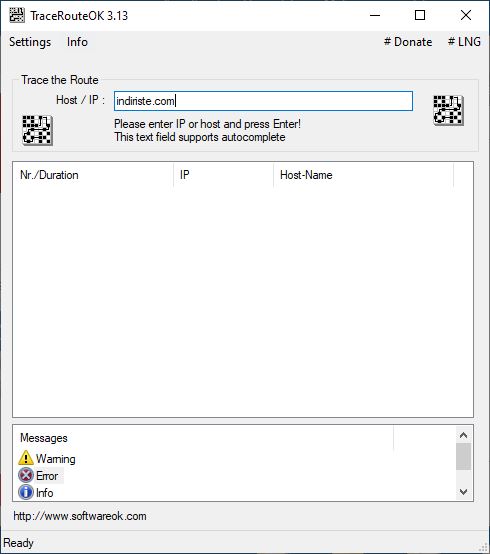Image resolution: width=490 pixels, height=554 pixels.
Task: Select the red Error icon in Messages
Action: 26,475
